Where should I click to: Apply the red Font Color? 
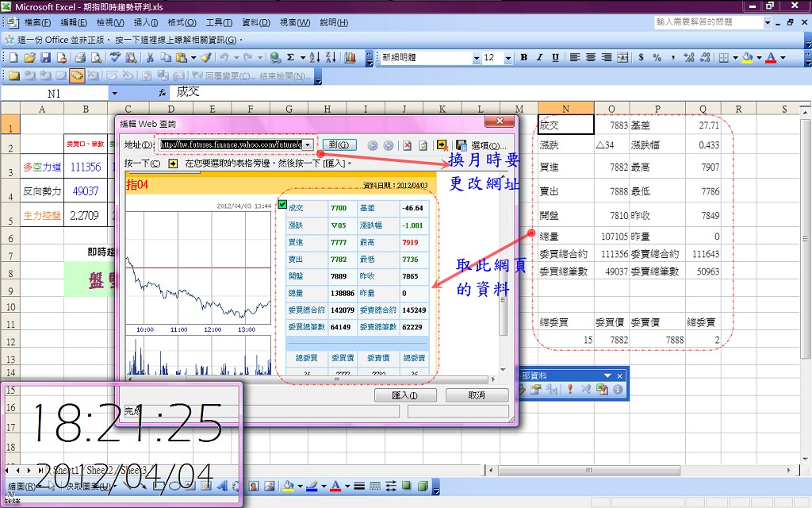(x=771, y=57)
